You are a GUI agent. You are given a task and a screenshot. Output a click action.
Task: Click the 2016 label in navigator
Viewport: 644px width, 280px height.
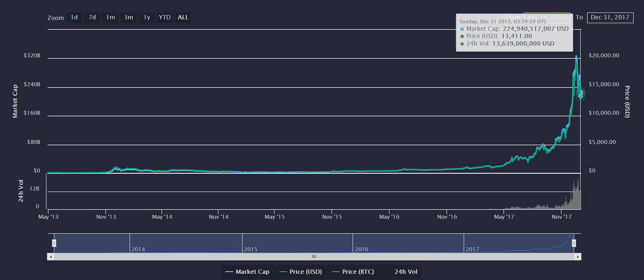click(362, 249)
